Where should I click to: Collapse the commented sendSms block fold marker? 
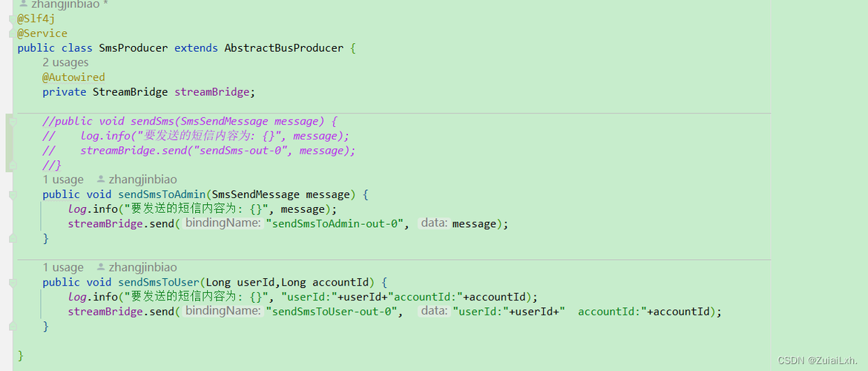(12, 121)
